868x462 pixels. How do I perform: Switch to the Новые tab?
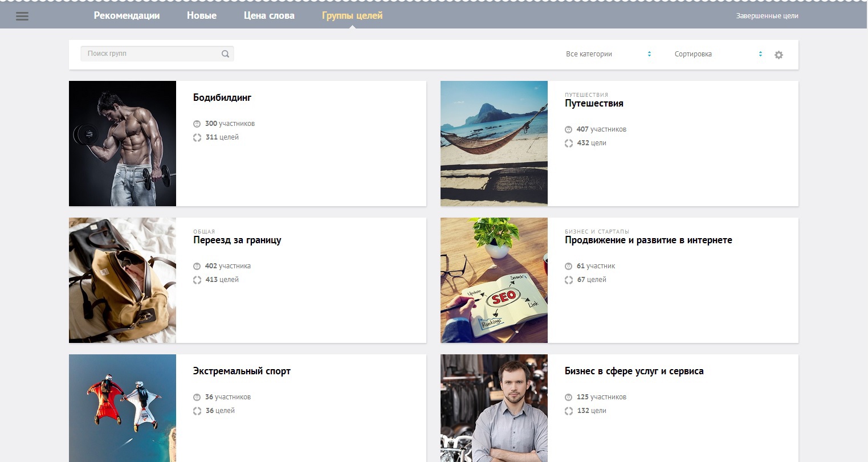click(201, 15)
